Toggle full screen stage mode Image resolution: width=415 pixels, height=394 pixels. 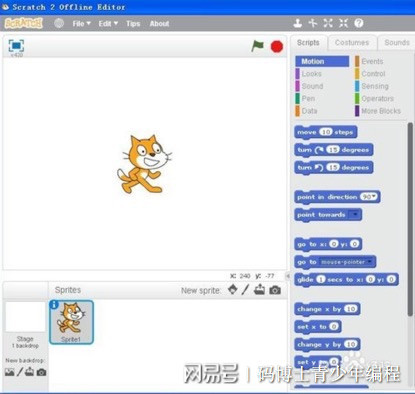16,46
